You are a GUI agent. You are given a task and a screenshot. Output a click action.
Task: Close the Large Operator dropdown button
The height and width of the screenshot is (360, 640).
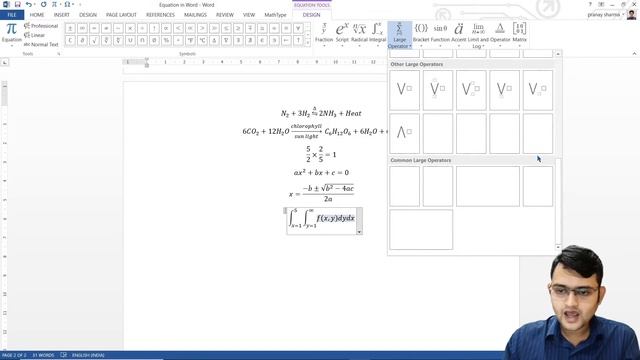pos(400,35)
